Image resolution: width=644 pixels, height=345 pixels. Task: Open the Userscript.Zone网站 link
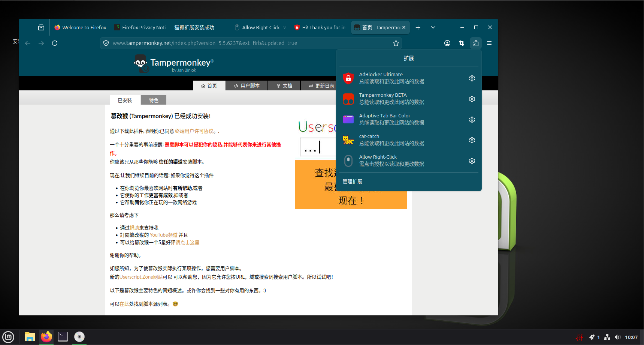(x=141, y=277)
